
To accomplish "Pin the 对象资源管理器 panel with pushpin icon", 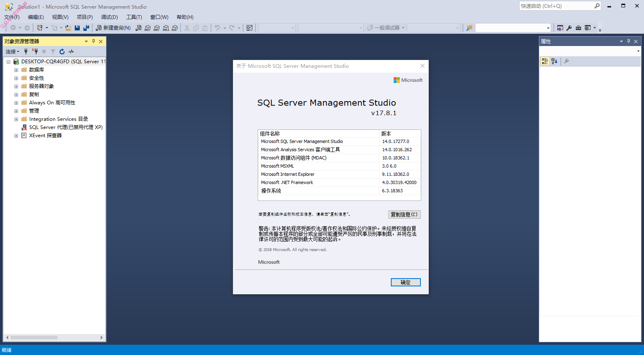I will click(93, 41).
